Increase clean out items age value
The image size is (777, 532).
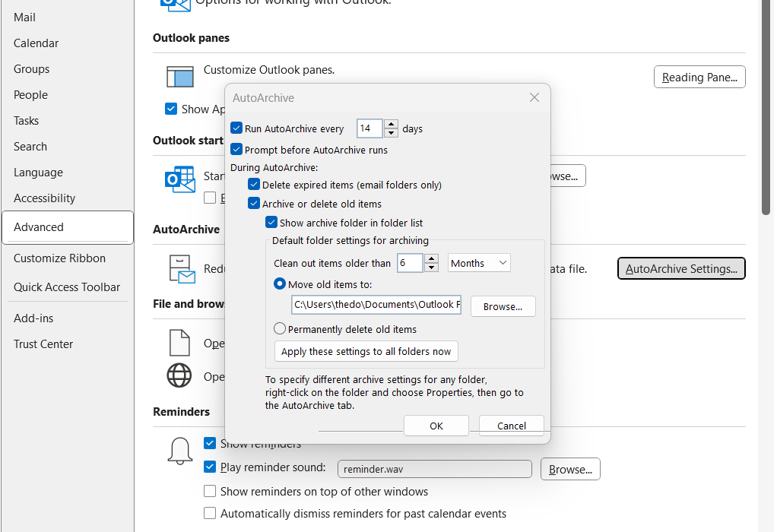[x=432, y=258]
